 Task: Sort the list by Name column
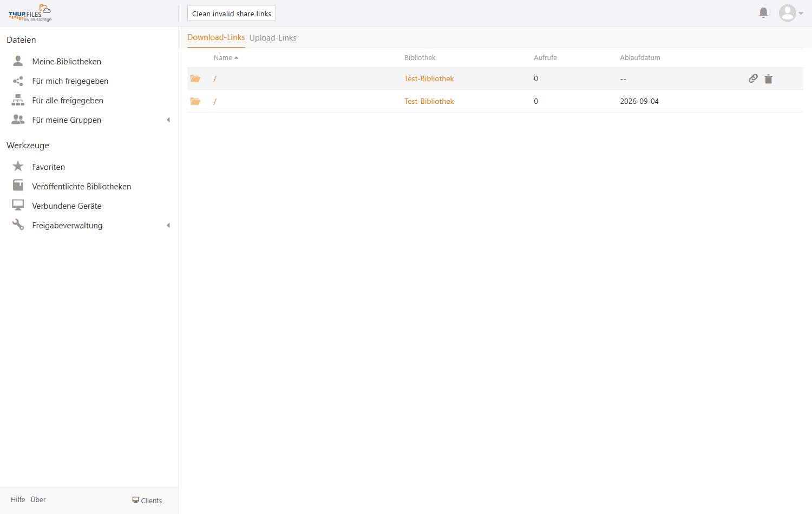pos(226,58)
